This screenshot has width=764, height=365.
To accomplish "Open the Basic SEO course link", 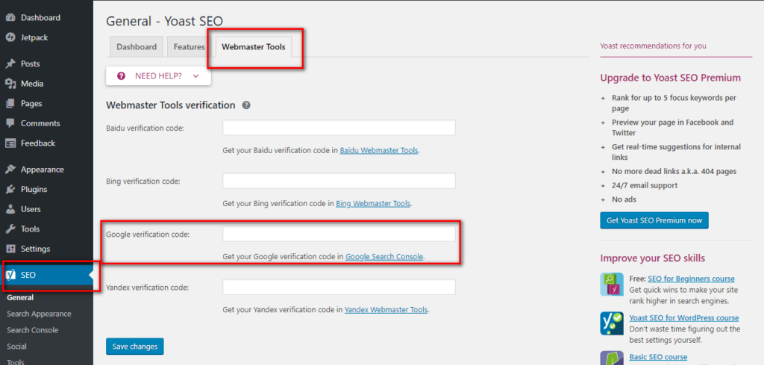I will 658,357.
